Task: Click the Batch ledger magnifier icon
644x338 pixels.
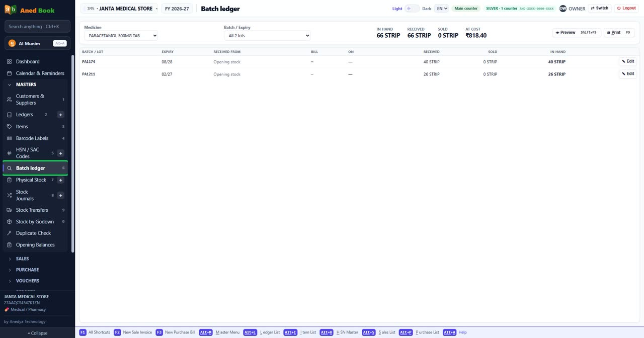Action: point(9,168)
